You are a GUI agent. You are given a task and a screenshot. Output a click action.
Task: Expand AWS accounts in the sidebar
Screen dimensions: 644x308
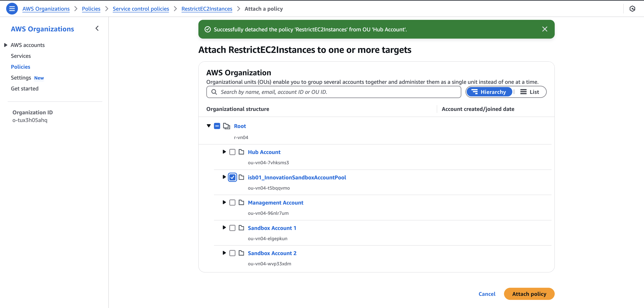pyautogui.click(x=6, y=45)
